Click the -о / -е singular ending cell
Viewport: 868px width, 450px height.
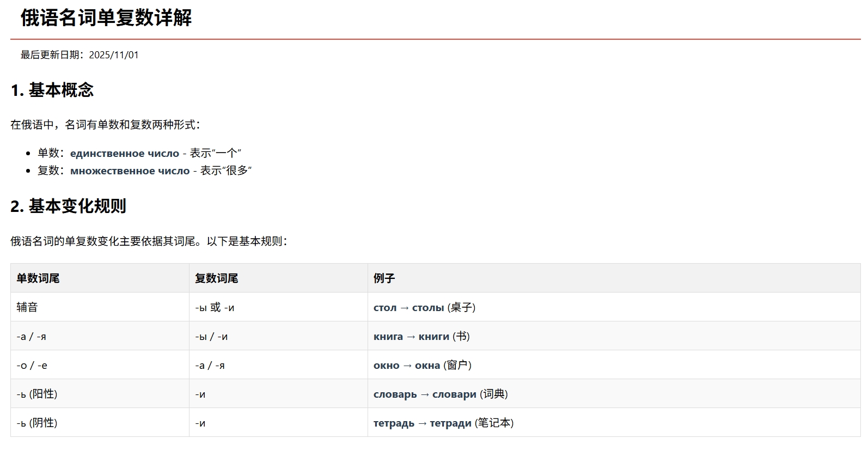(x=32, y=365)
